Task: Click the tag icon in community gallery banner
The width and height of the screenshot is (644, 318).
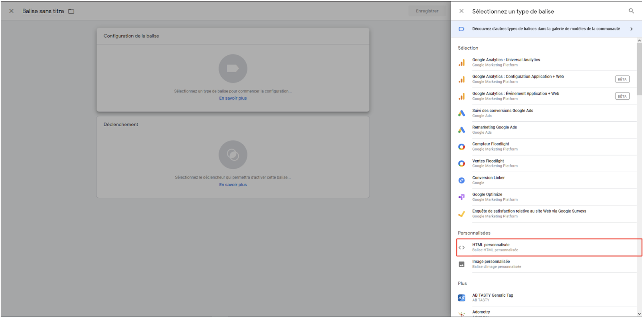Action: coord(461,29)
